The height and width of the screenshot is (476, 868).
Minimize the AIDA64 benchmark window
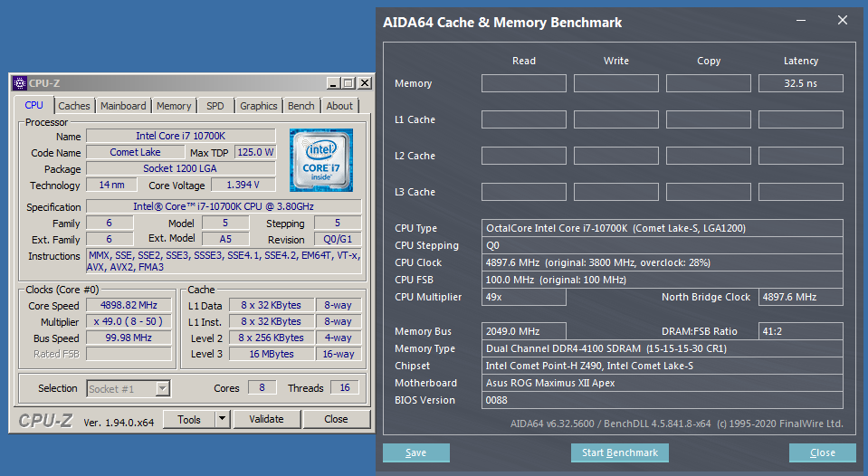click(x=801, y=21)
